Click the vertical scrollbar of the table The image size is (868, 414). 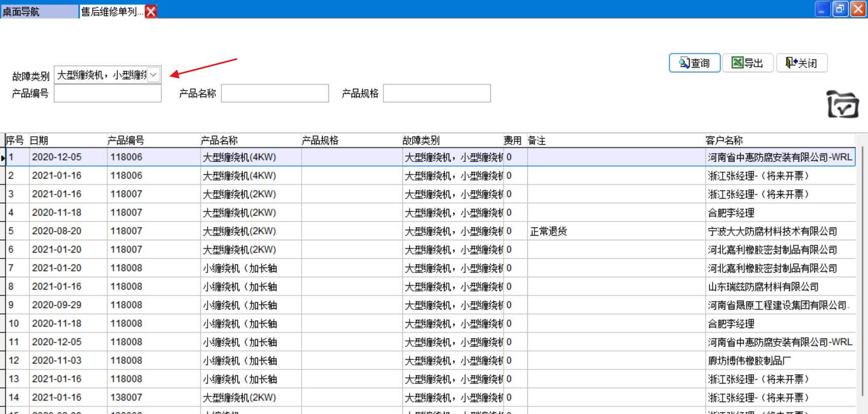pyautogui.click(x=861, y=257)
